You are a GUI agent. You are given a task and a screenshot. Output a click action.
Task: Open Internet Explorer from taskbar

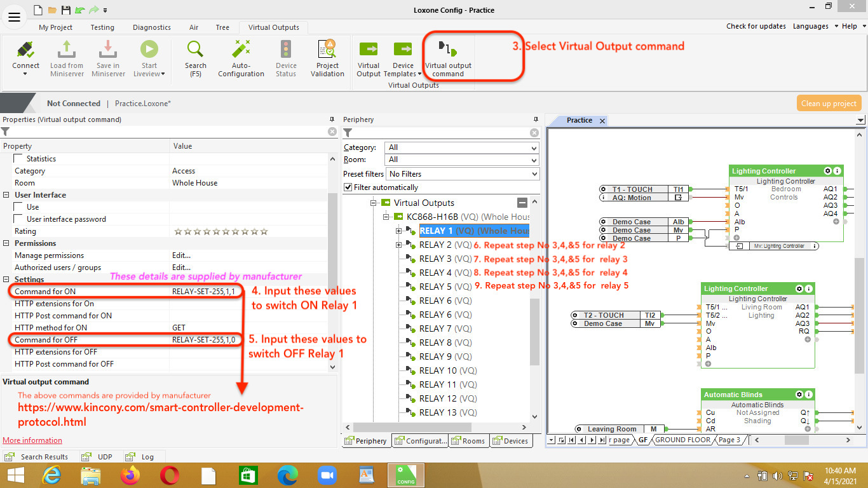(x=51, y=475)
